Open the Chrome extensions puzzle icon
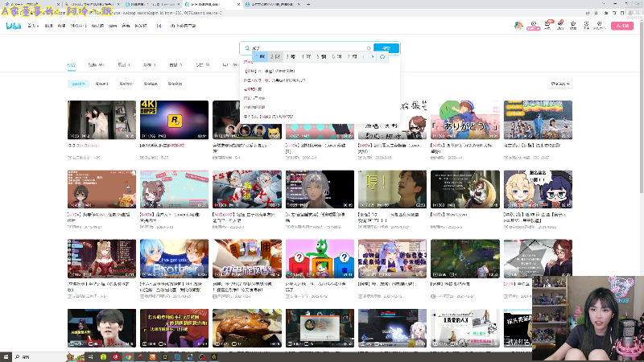 [x=606, y=13]
